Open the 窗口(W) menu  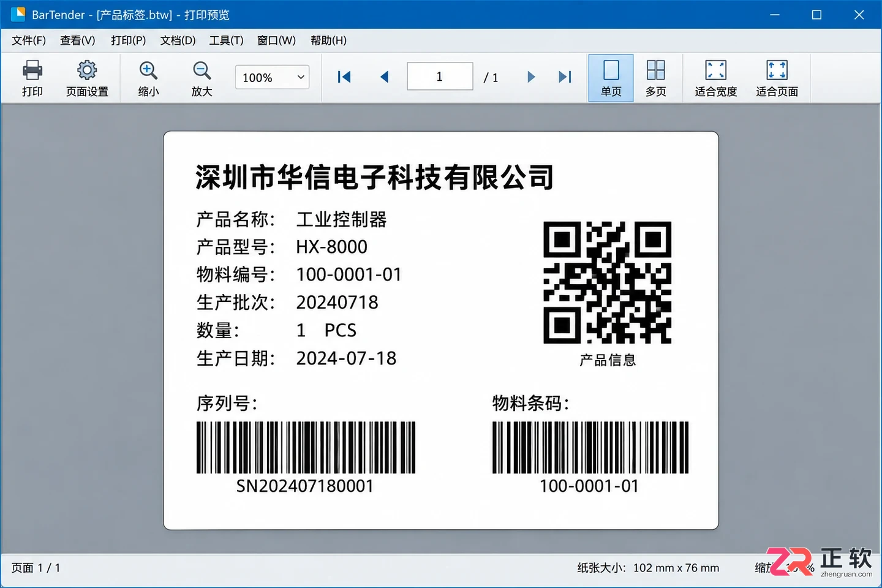click(277, 40)
